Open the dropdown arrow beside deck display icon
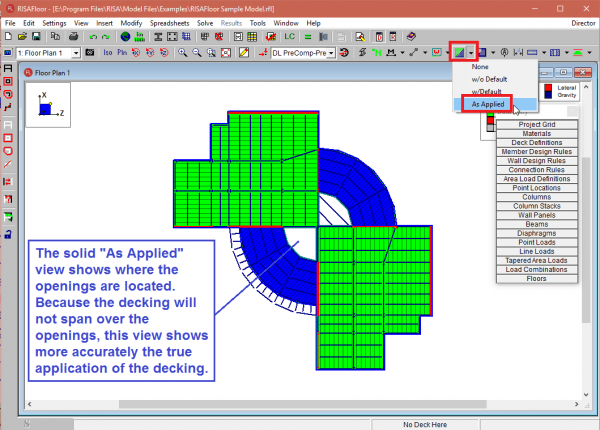Image resolution: width=600 pixels, height=430 pixels. [472, 51]
